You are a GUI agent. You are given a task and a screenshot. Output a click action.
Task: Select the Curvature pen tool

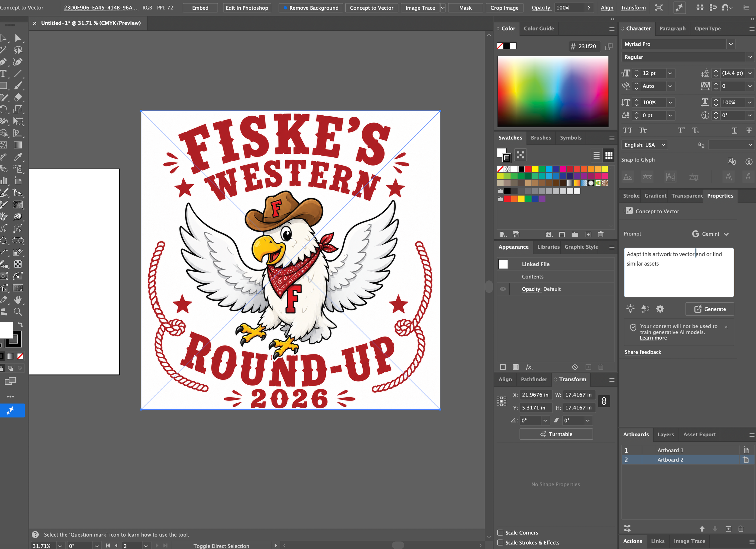pyautogui.click(x=18, y=62)
